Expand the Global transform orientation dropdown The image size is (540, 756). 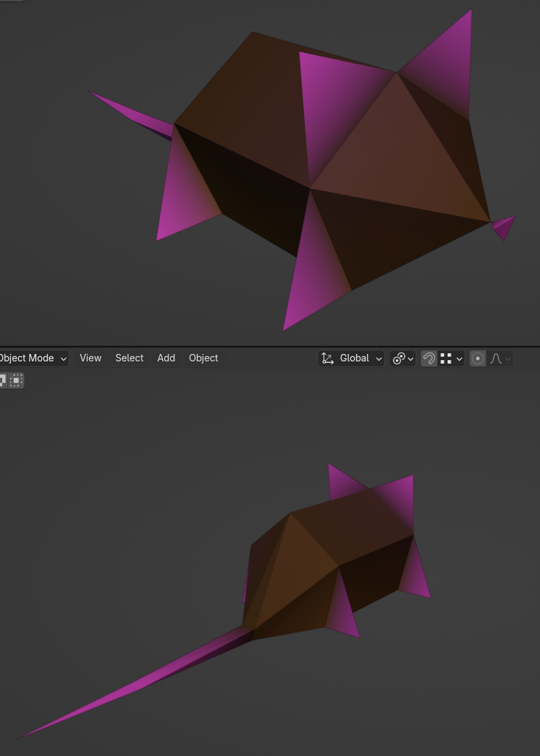tap(351, 358)
